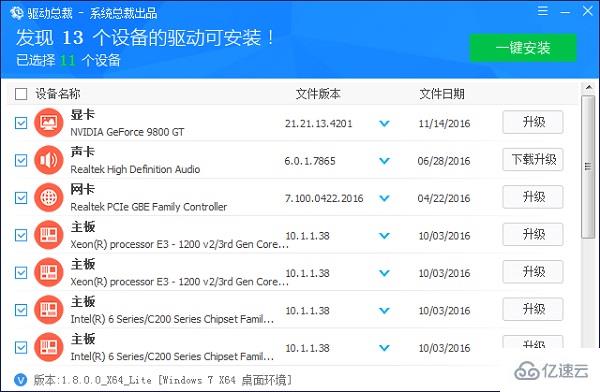Click the 显卡 display card icon
The height and width of the screenshot is (392, 600).
point(49,122)
